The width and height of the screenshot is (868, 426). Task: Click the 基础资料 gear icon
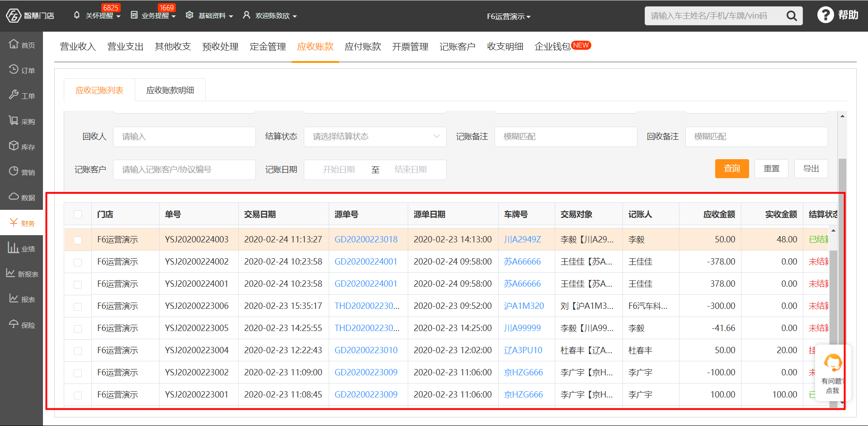pyautogui.click(x=189, y=15)
